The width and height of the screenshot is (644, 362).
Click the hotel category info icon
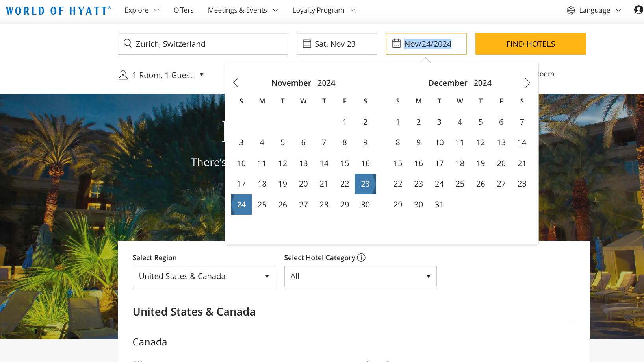(x=361, y=257)
